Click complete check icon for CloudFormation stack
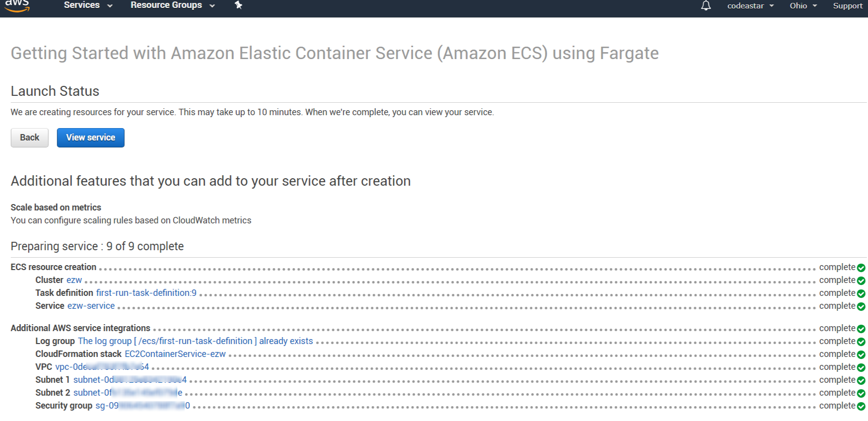Screen dimensions: 868x421 861,355
